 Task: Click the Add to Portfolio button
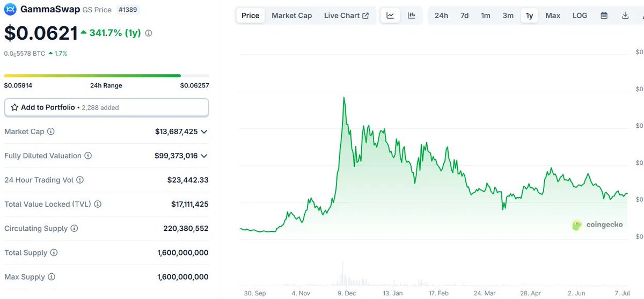(x=107, y=107)
